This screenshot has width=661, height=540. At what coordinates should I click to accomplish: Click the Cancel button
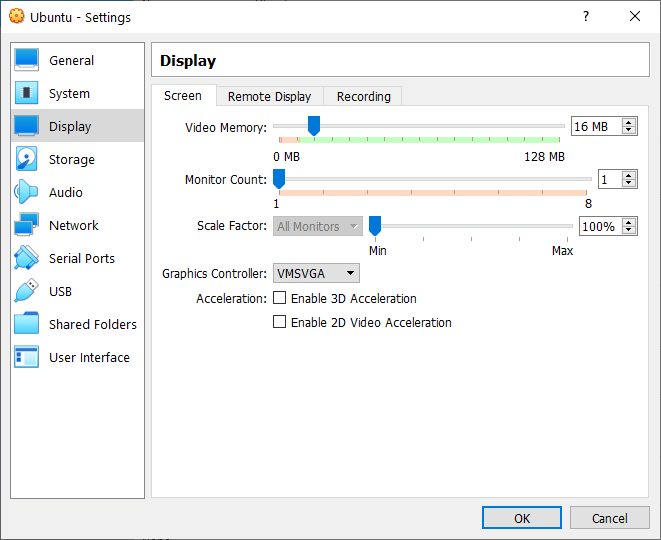pos(609,518)
